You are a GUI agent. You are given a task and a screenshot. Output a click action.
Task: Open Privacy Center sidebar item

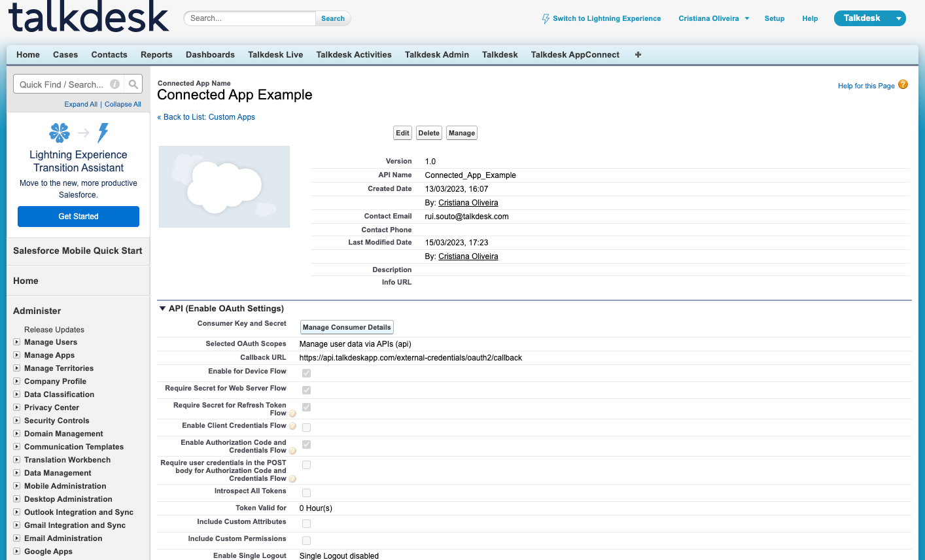click(x=52, y=408)
